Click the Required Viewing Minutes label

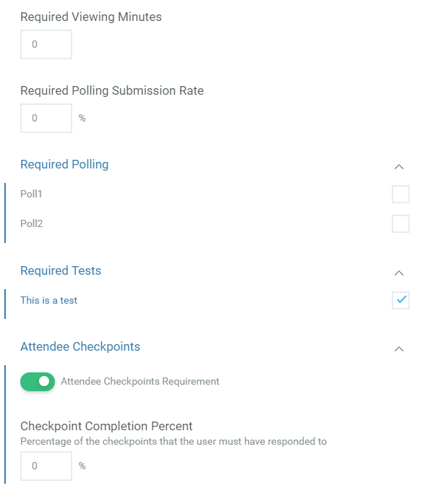[91, 17]
